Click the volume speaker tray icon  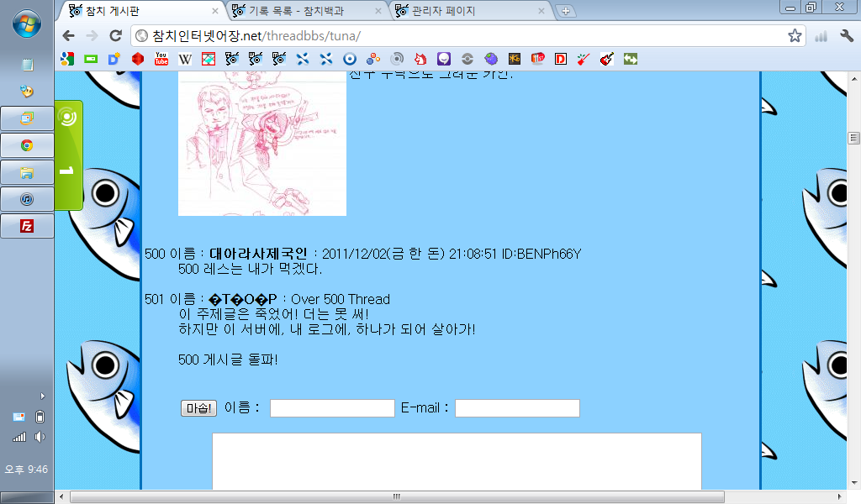[39, 437]
